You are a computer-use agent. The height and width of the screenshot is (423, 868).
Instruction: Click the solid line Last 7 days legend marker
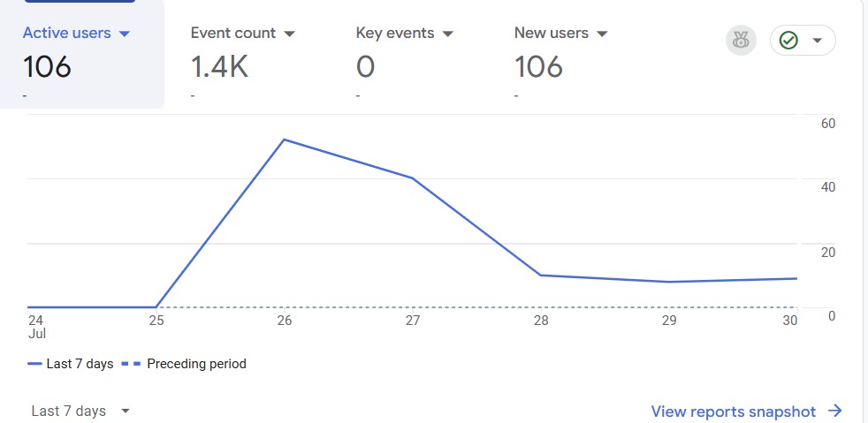[35, 364]
